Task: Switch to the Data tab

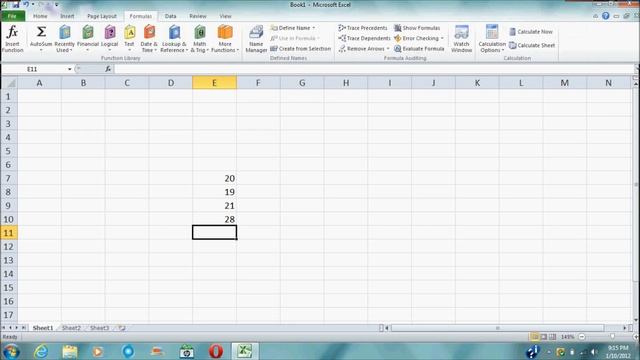Action: tap(170, 16)
